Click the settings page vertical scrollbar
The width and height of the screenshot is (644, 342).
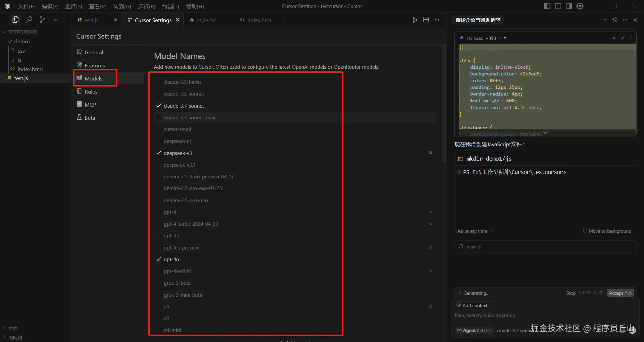(444, 103)
